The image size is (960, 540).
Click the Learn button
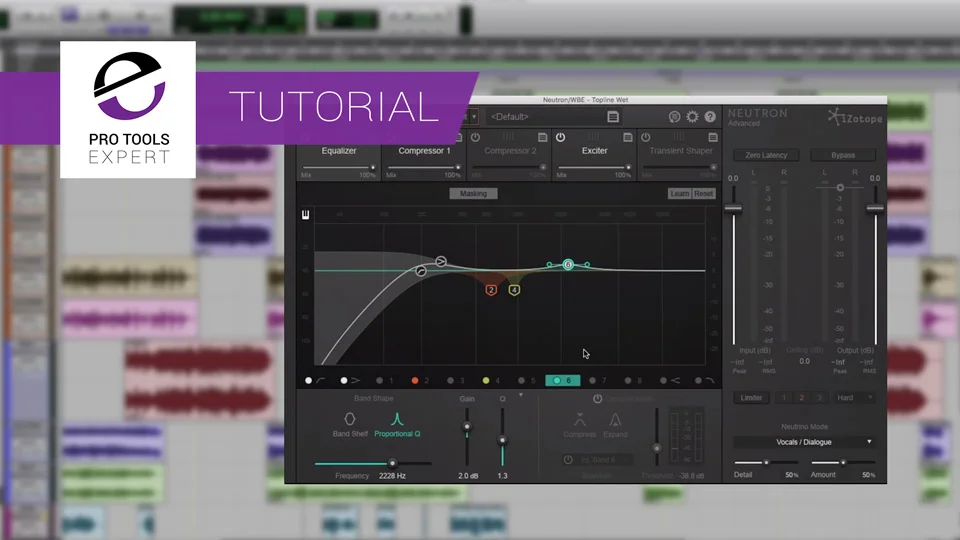click(680, 193)
